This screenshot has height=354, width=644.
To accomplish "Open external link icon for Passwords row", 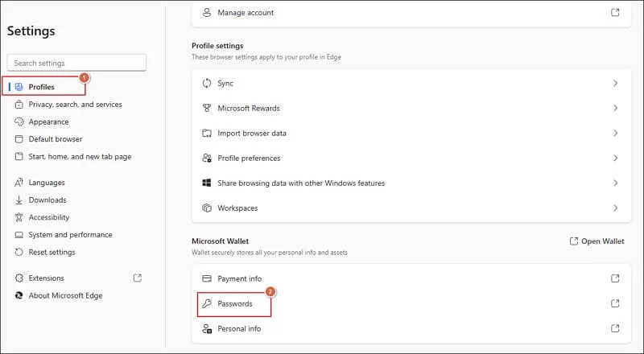I will 615,303.
